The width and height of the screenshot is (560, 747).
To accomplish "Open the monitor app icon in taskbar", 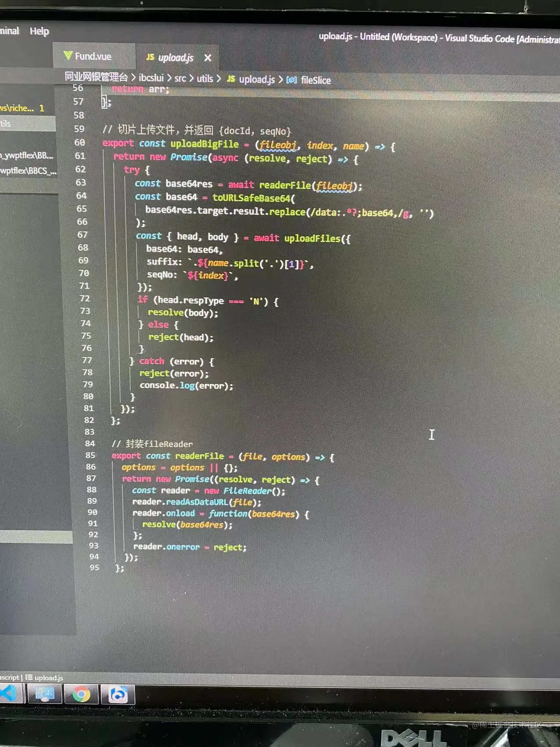I will [45, 694].
